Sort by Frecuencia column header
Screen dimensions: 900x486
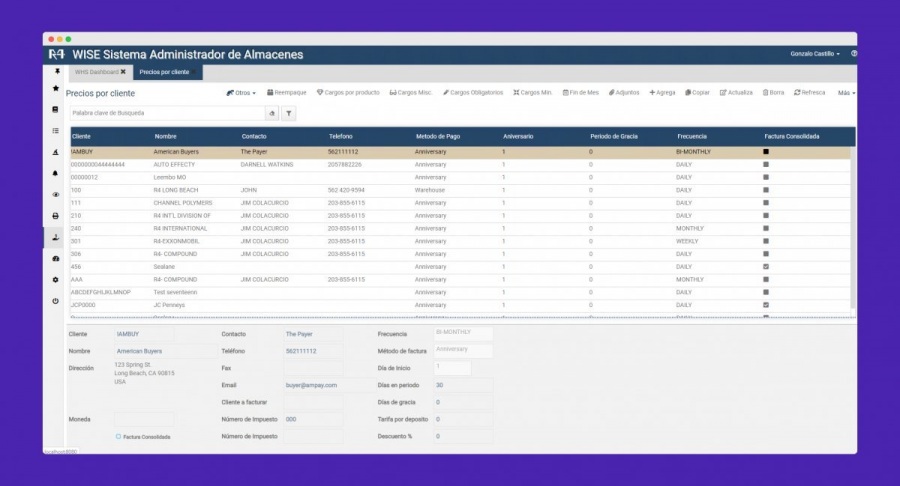pyautogui.click(x=692, y=137)
